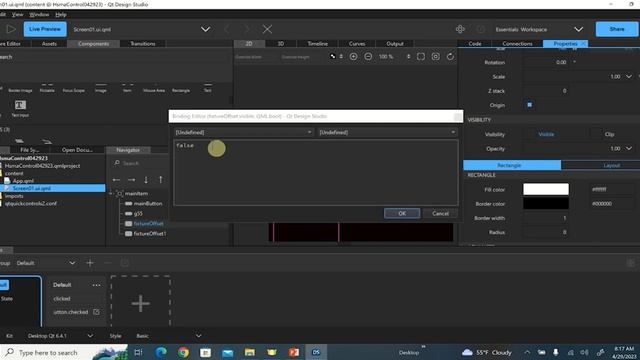The height and width of the screenshot is (360, 640).
Task: Select App.qml in project tree
Action: [x=23, y=181]
